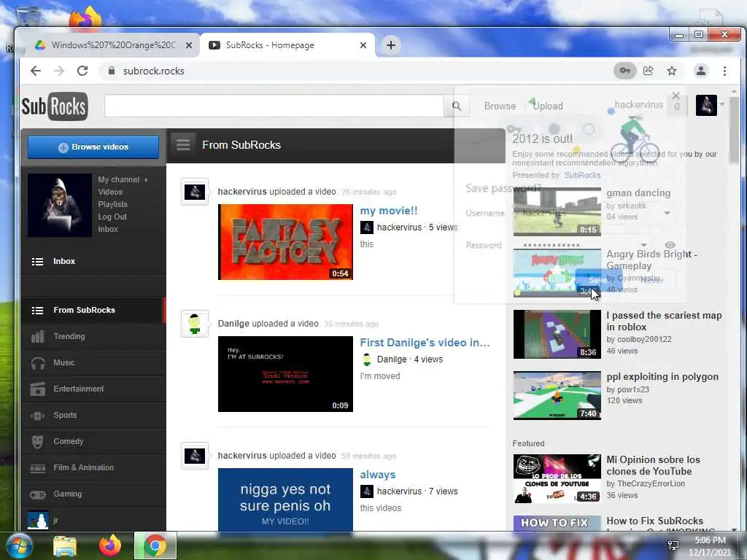Click the Comedy mask icon
This screenshot has height=560, width=747.
[38, 441]
